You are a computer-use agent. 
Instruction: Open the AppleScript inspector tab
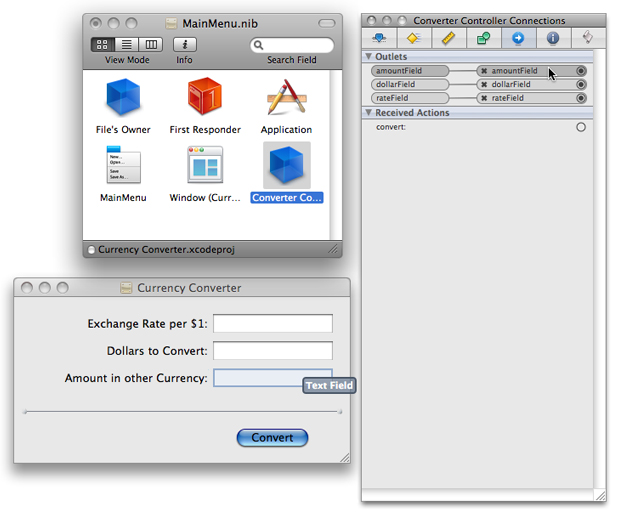588,38
